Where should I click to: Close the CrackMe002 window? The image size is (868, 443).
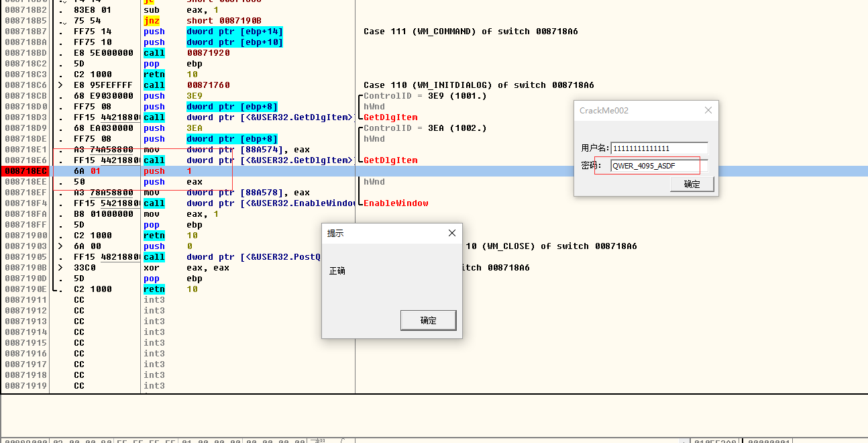pos(708,110)
